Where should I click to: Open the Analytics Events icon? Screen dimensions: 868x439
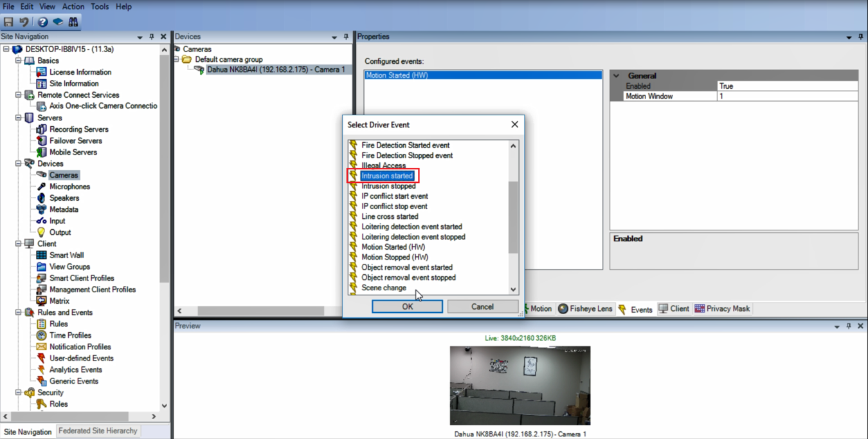[x=41, y=370]
